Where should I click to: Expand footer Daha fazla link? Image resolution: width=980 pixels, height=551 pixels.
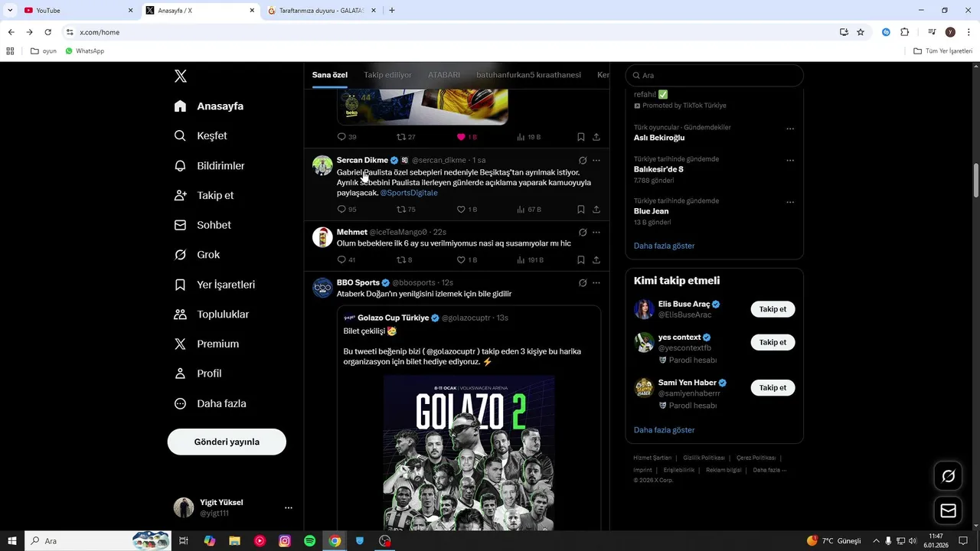click(769, 470)
